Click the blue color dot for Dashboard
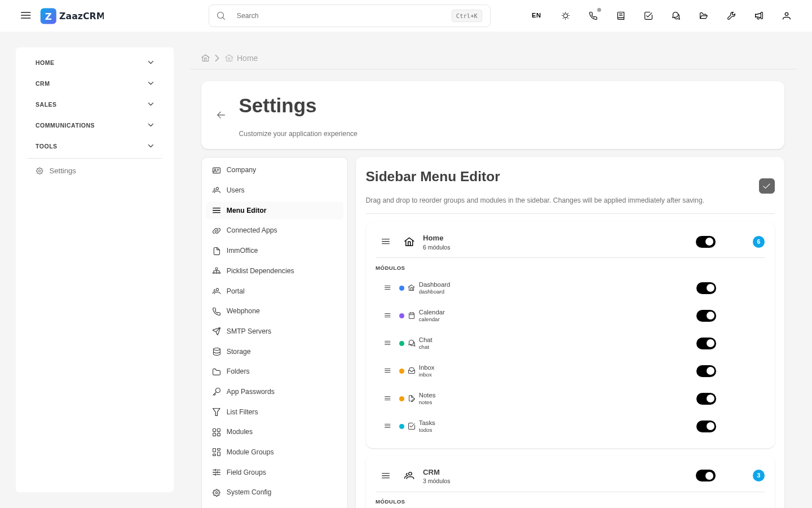Viewport: 812px width, 508px height. (x=401, y=288)
